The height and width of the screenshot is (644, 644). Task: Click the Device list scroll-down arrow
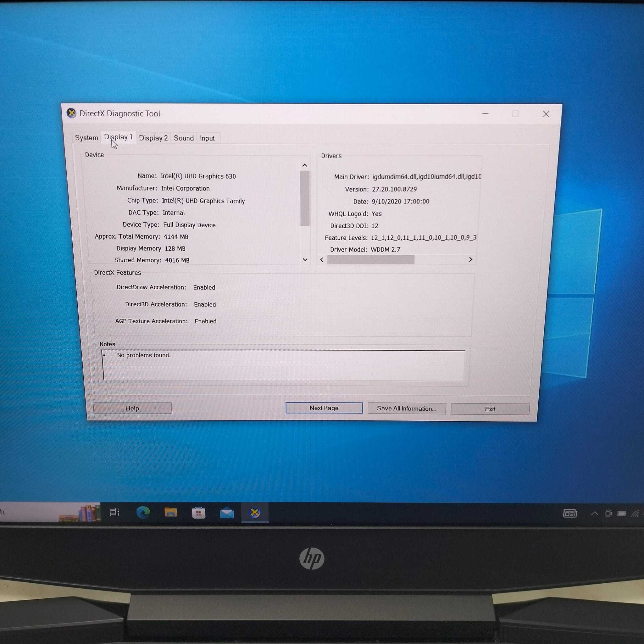305,259
